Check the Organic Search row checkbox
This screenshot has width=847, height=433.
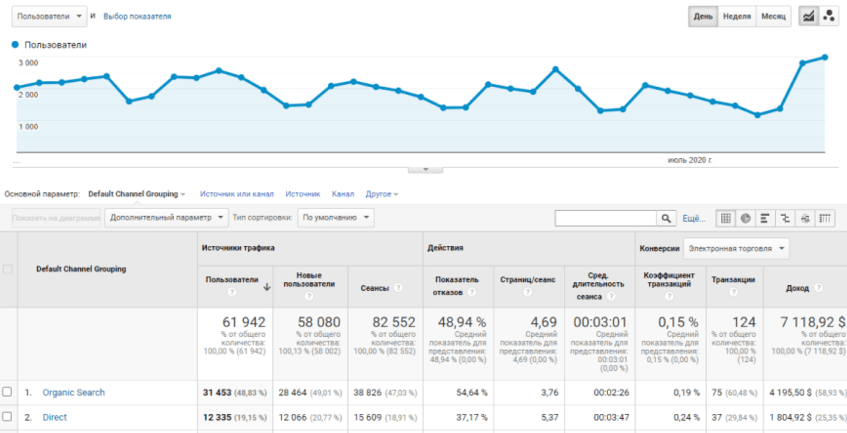(8, 392)
